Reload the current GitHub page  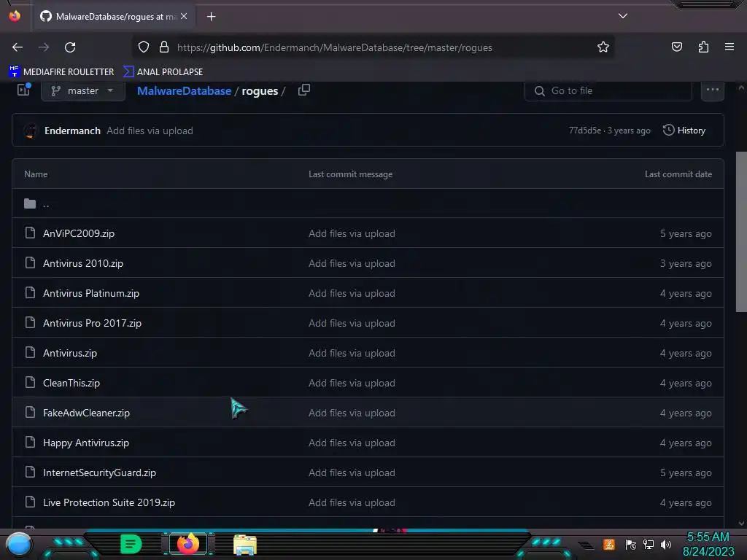click(70, 47)
